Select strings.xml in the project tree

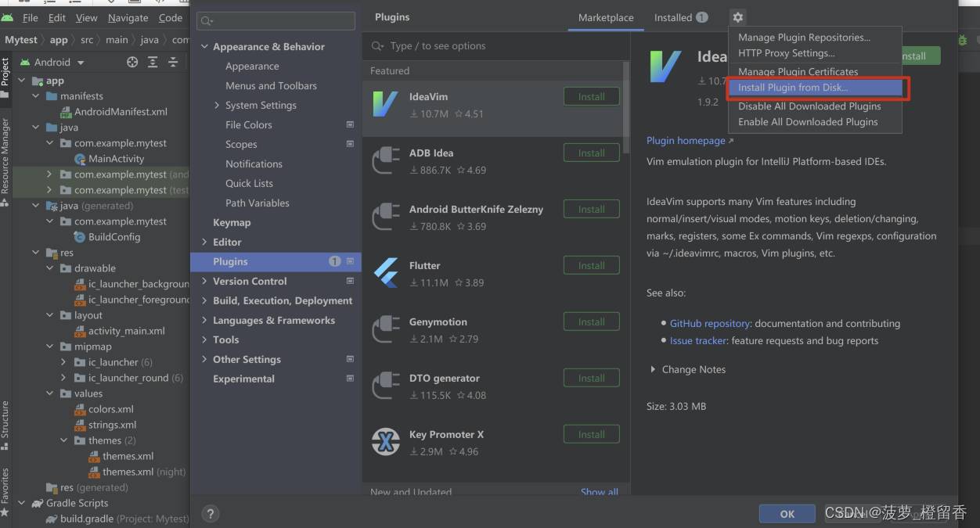[x=112, y=425]
